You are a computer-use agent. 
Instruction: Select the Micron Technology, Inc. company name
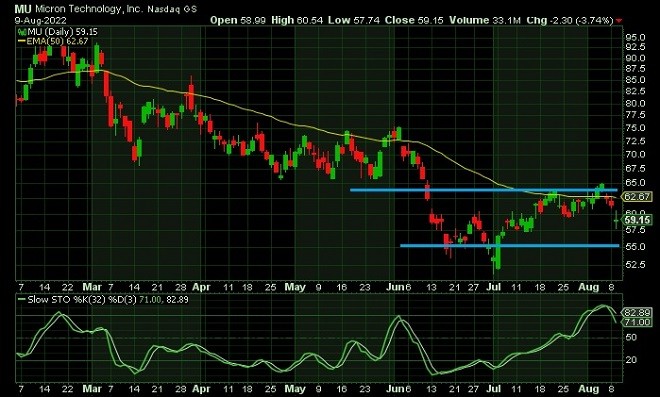click(x=89, y=8)
